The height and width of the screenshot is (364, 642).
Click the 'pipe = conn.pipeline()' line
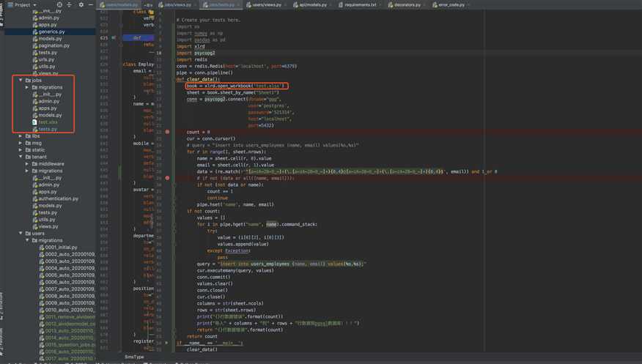tap(204, 73)
